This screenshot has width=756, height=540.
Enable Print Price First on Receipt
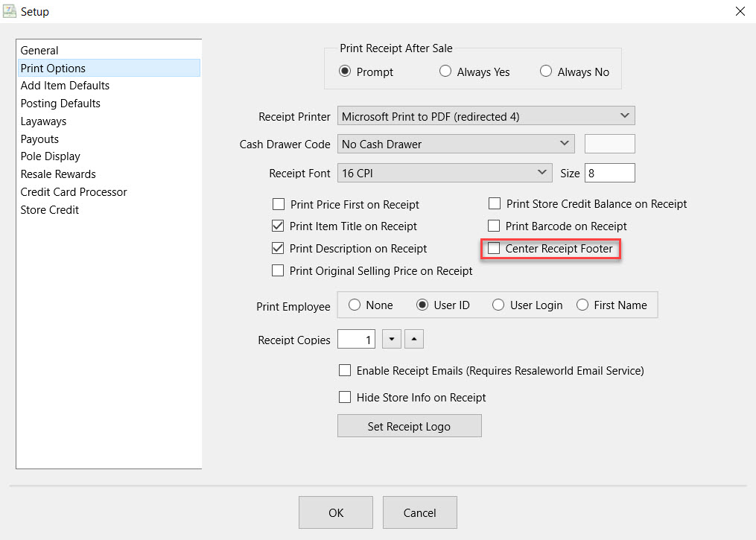279,204
